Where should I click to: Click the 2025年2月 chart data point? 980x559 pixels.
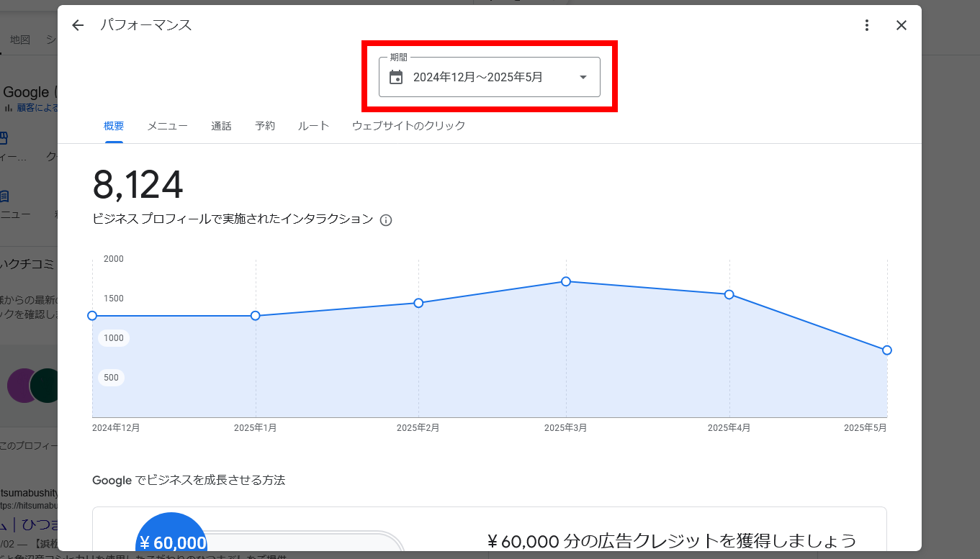click(x=418, y=303)
